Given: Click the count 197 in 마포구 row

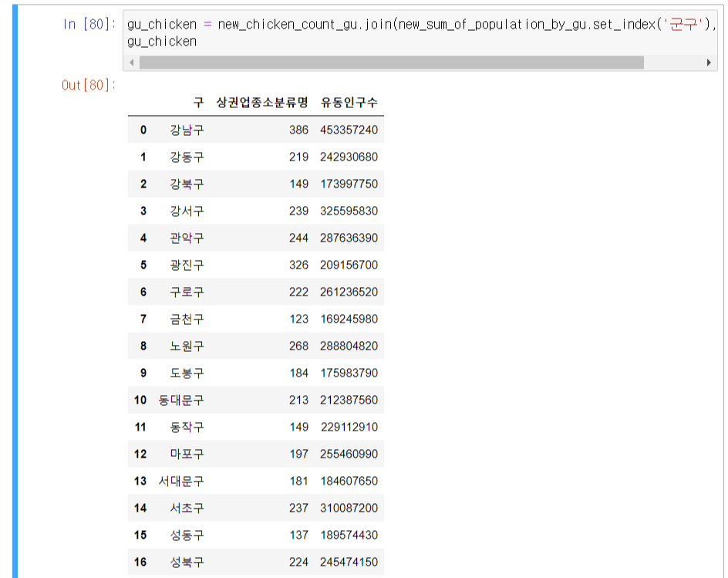Looking at the screenshot, I should (298, 454).
